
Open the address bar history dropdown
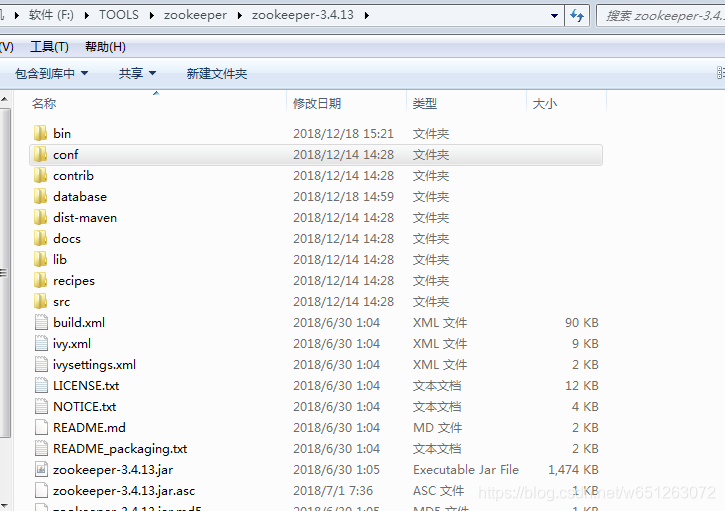554,16
